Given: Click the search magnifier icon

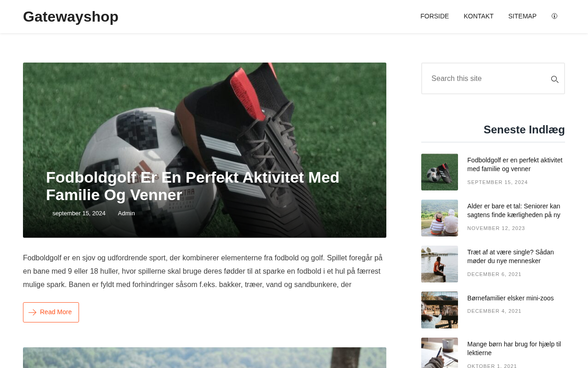Looking at the screenshot, I should tap(554, 79).
